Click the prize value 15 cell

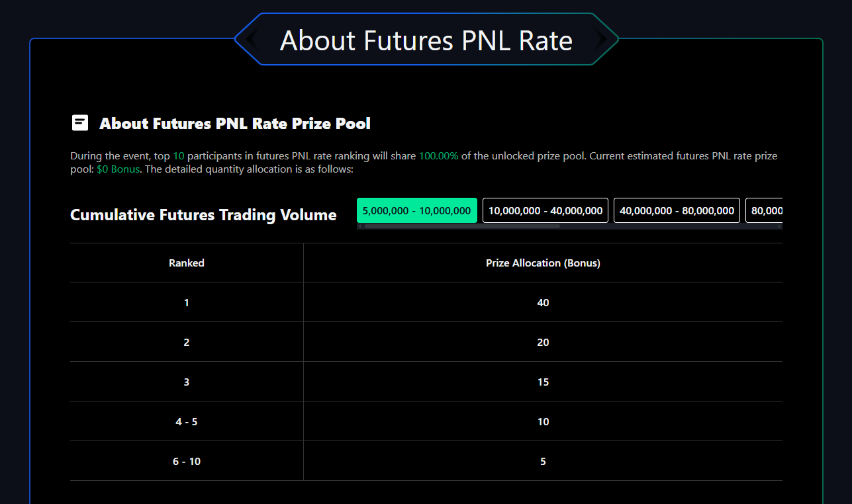pyautogui.click(x=543, y=382)
